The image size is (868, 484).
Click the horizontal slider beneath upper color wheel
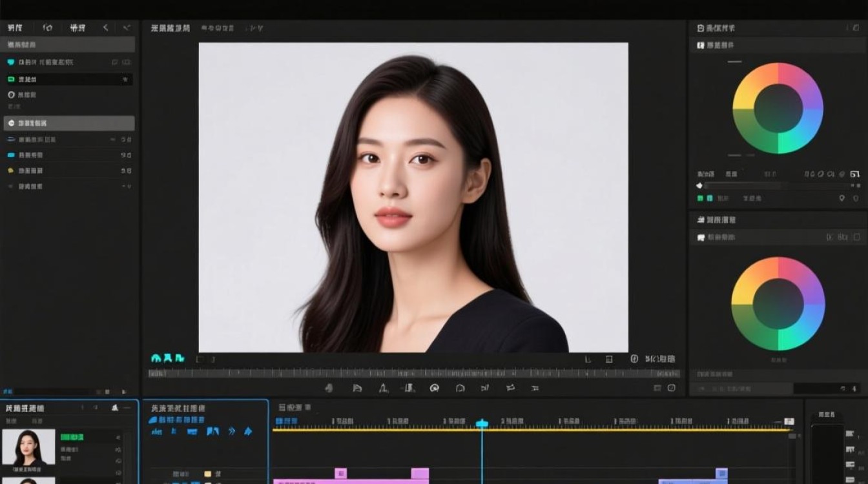pyautogui.click(x=778, y=185)
